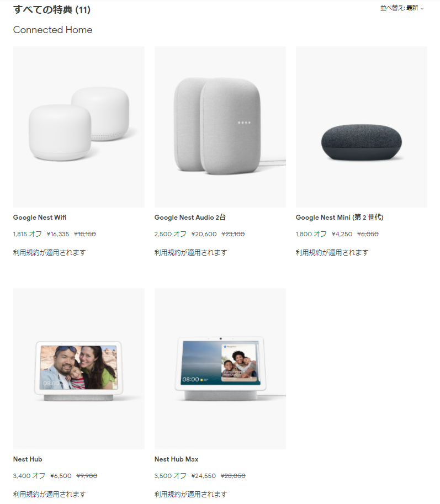Open the Nest Hub Max title link

(177, 459)
